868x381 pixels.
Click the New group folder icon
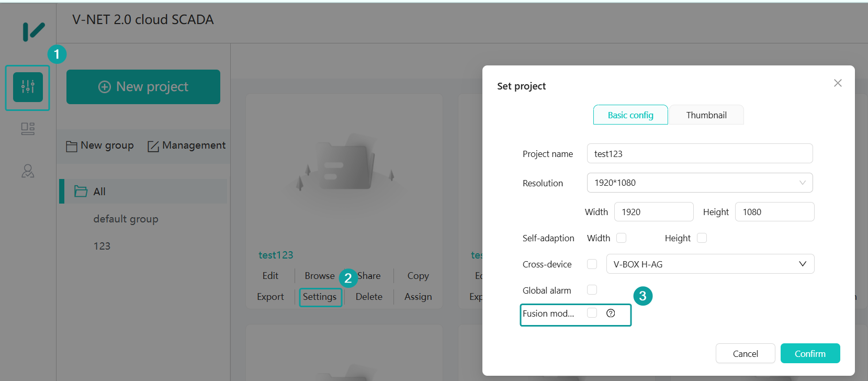(72, 146)
